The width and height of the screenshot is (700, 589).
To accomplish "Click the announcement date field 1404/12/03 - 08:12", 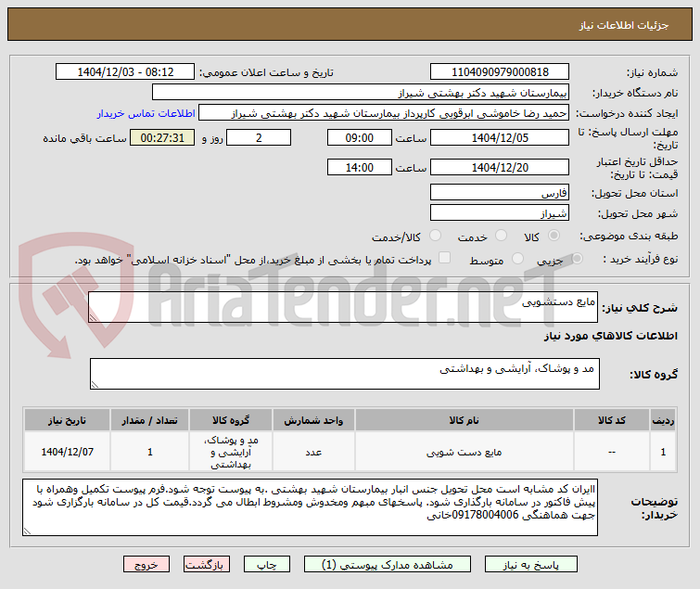I will [125, 71].
